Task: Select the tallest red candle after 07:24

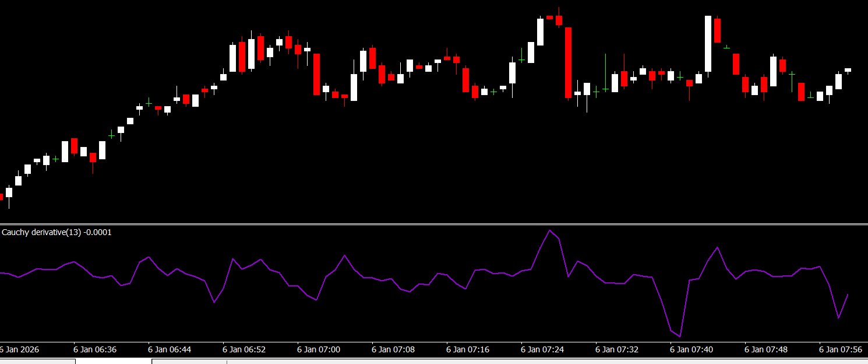Action: click(568, 62)
